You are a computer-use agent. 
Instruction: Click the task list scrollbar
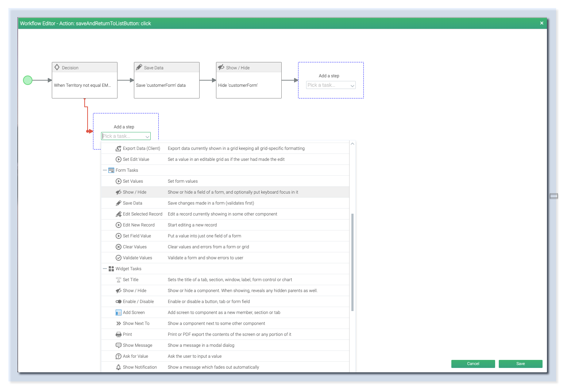pos(352,261)
